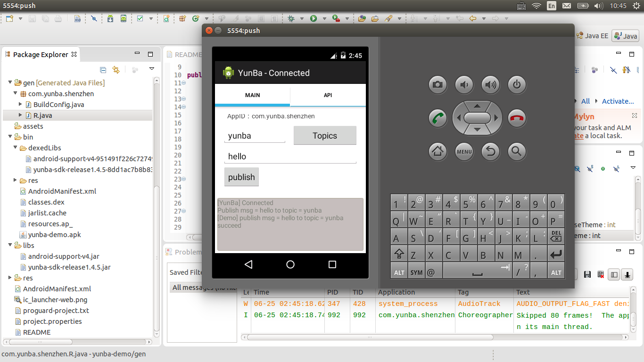Image resolution: width=644 pixels, height=362 pixels.
Task: Switch to the API tab in YunBa app
Action: coord(328,95)
